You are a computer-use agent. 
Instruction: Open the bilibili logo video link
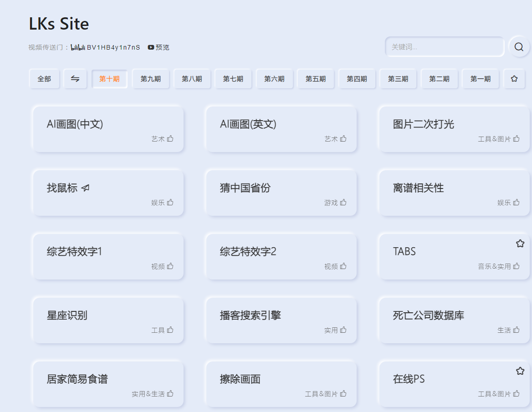tap(78, 47)
